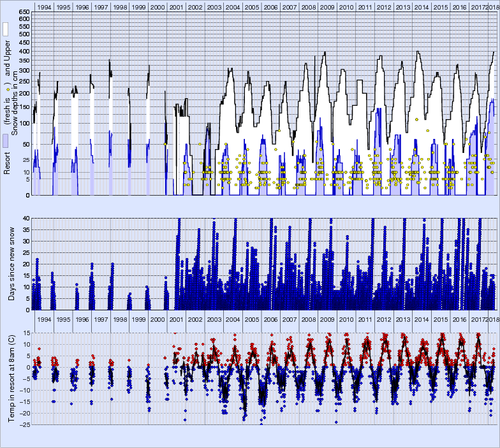This screenshot has height=448, width=500.
Task: Click the 400 tick on snow depth axis
Action: coord(23,51)
